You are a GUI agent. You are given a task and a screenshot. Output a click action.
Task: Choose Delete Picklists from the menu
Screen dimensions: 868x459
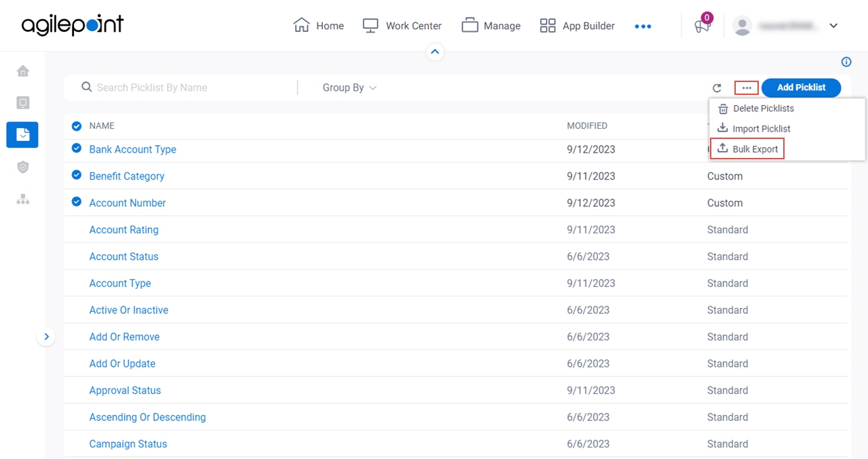tap(764, 108)
